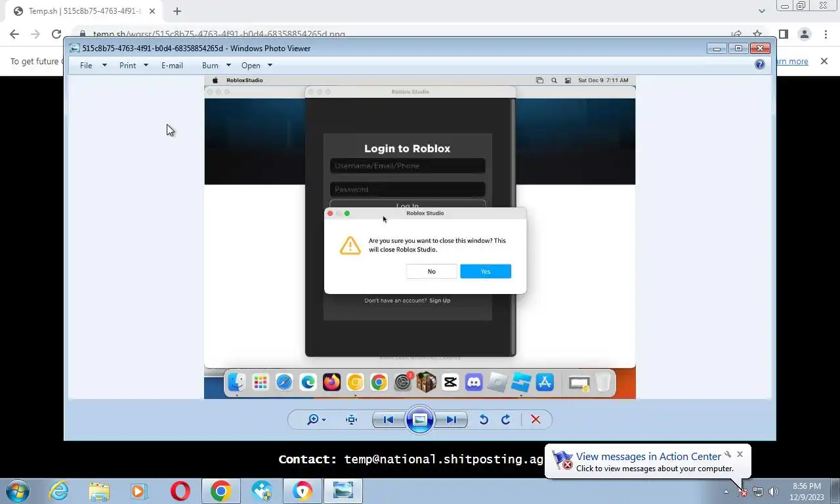Click the share this page icon in Chrome
This screenshot has width=840, height=504.
click(x=736, y=34)
